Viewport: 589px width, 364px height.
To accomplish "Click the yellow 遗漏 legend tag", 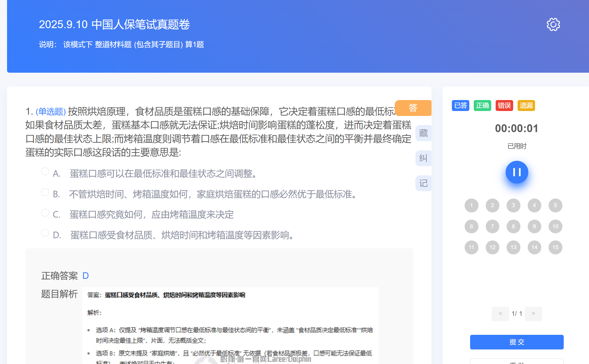I will (x=526, y=106).
